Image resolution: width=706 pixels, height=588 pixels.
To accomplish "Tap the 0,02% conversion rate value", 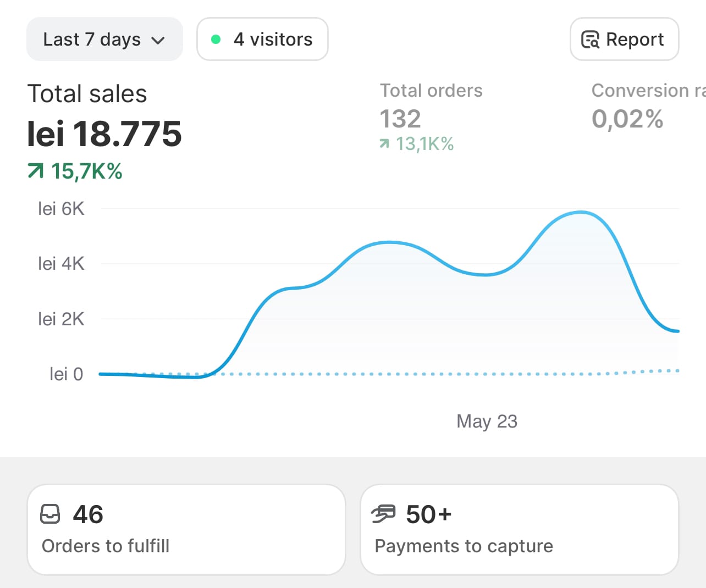I will click(627, 119).
